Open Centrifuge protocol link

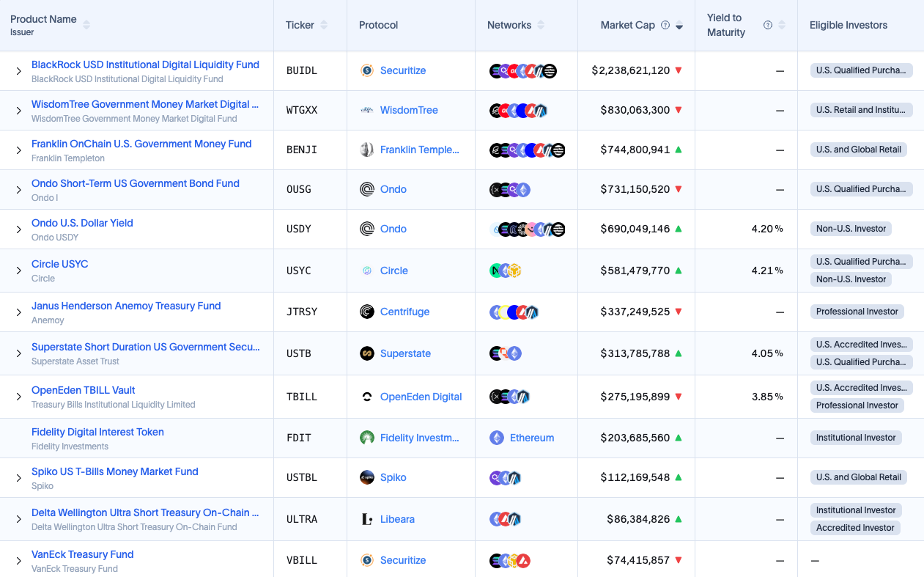click(x=405, y=312)
